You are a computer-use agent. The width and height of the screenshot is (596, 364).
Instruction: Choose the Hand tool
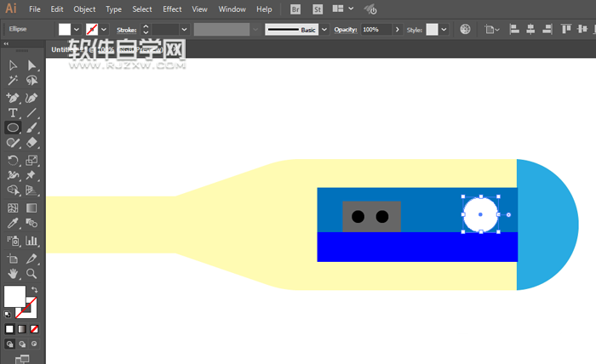point(13,274)
